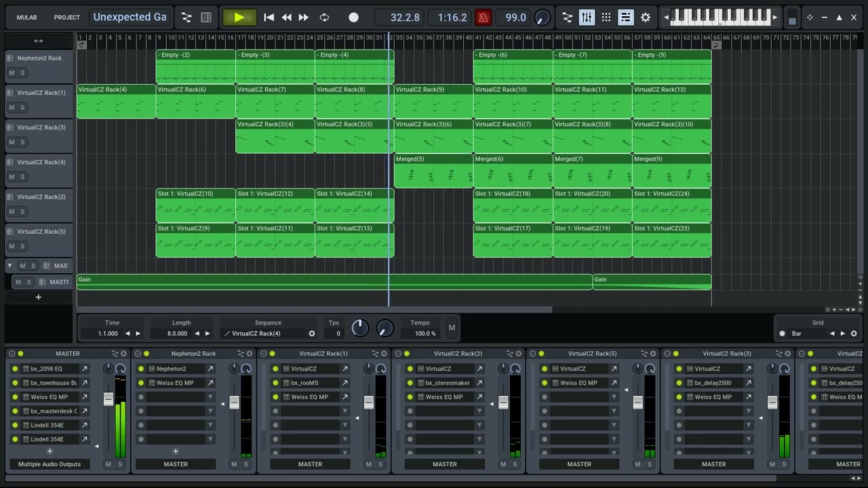Mute the VirtualCZ Rack(1) track
Viewport: 868px width, 488px height.
pyautogui.click(x=12, y=107)
